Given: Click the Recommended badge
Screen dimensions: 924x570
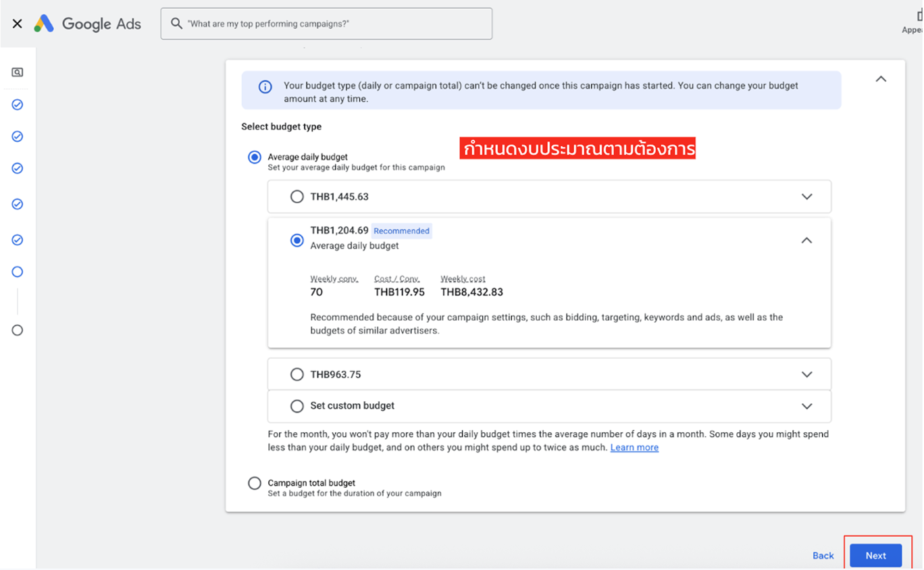Looking at the screenshot, I should point(401,231).
